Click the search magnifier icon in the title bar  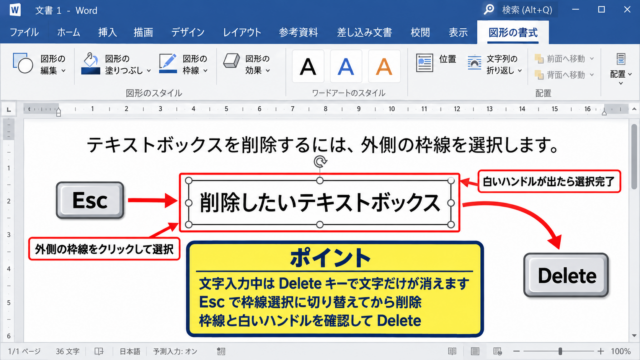[x=489, y=9]
